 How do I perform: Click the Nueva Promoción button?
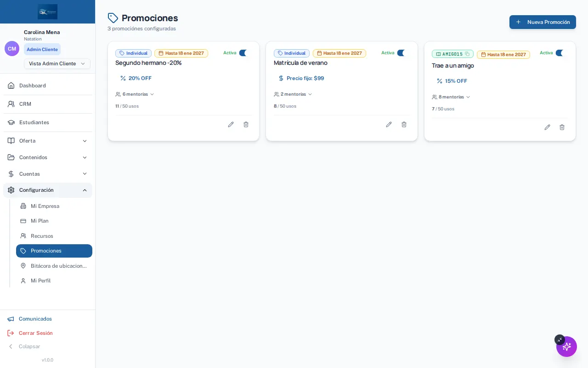click(543, 22)
